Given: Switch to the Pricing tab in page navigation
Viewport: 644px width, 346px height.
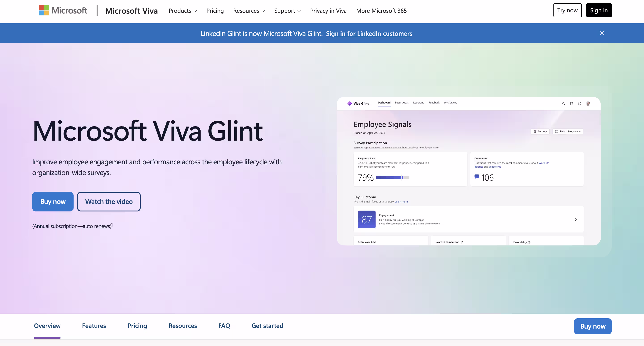Looking at the screenshot, I should click(x=137, y=325).
